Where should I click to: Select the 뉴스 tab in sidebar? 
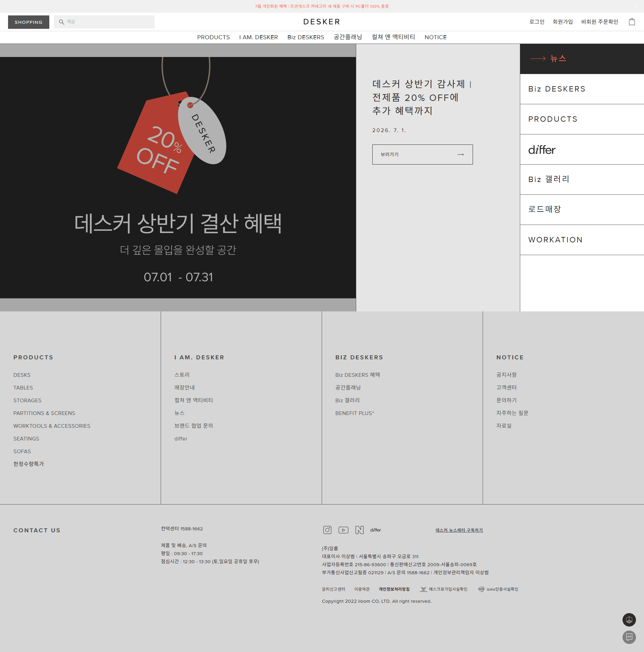click(582, 59)
